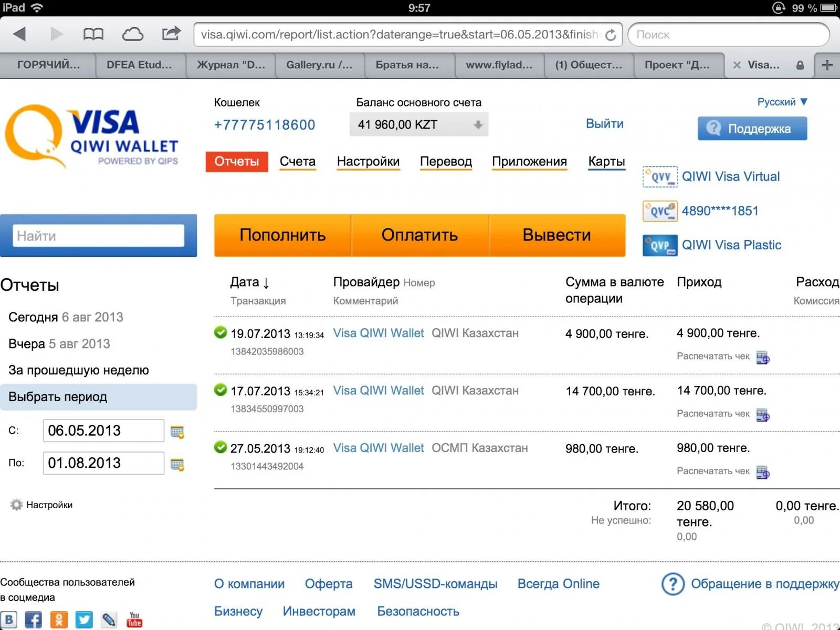Viewport: 840px width, 630px height.
Task: Tap the Safari back arrow
Action: point(19,34)
